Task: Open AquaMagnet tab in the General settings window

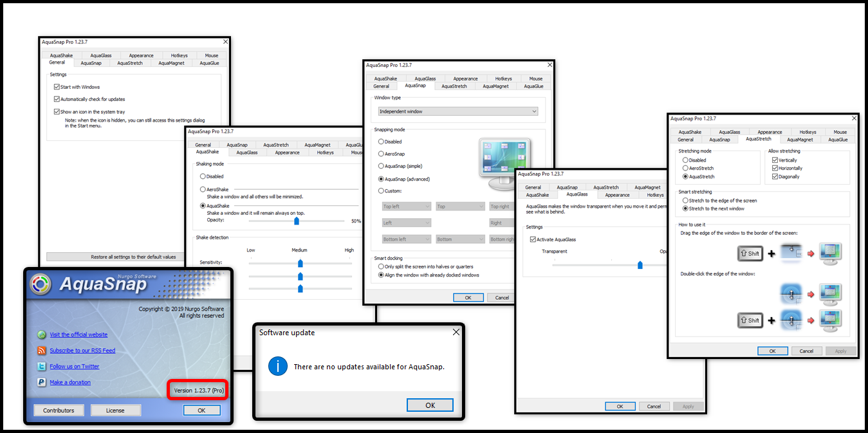Action: [x=171, y=63]
